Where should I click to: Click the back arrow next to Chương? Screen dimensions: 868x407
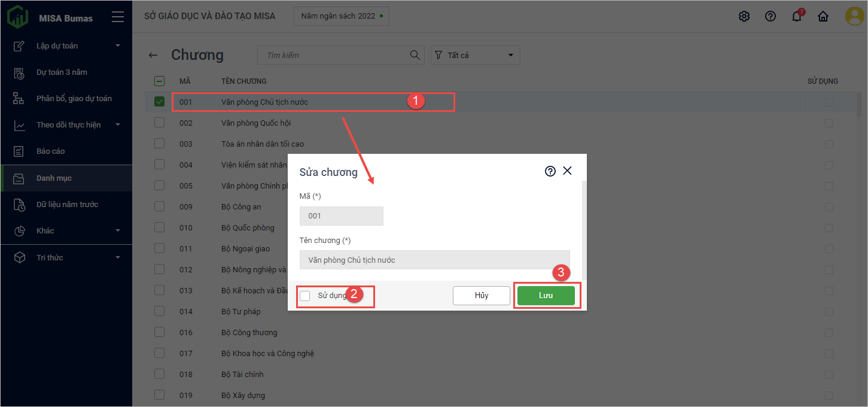click(x=153, y=55)
